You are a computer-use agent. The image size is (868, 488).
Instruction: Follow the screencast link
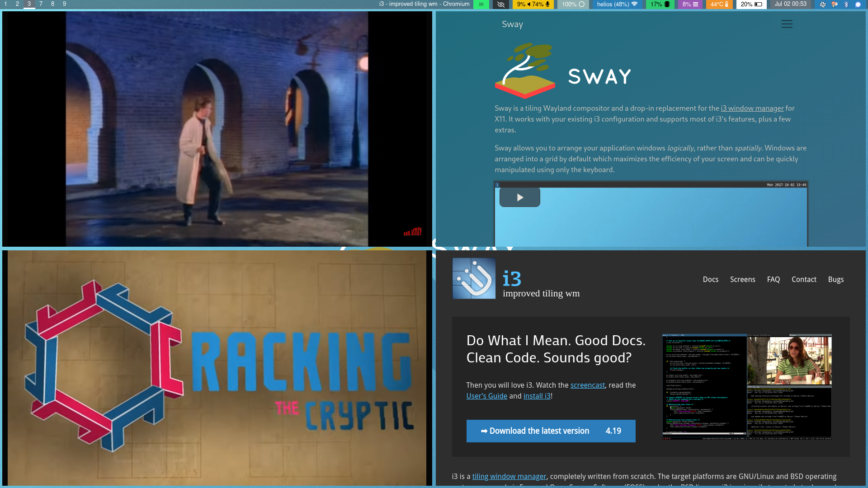point(587,385)
